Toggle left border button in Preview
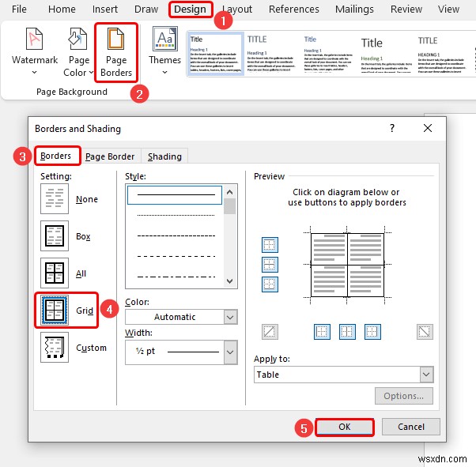Viewport: 476px width, 467px height. click(322, 332)
